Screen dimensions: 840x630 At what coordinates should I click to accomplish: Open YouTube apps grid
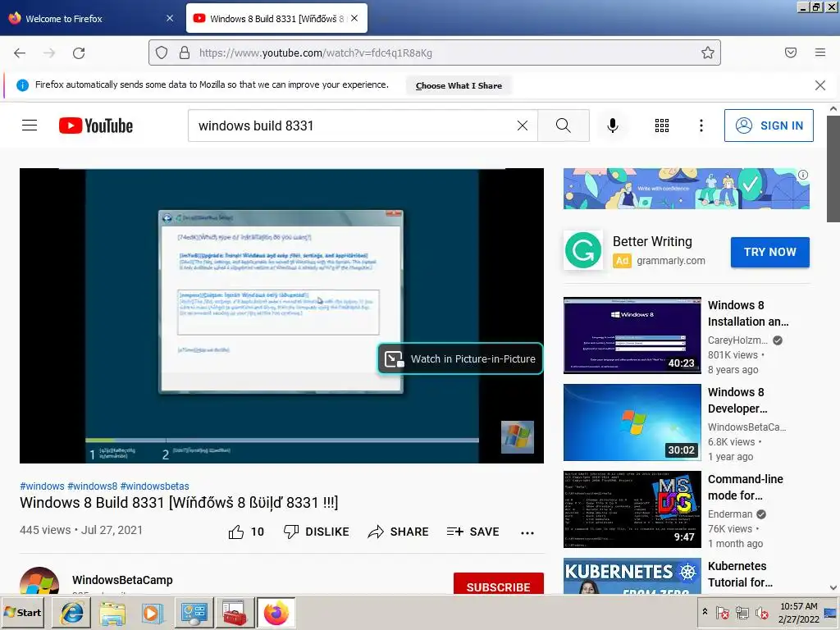(662, 126)
